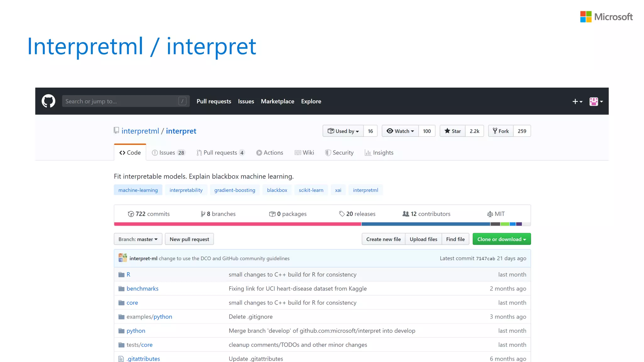Click the slash shortcut key hint in the search box

click(182, 101)
